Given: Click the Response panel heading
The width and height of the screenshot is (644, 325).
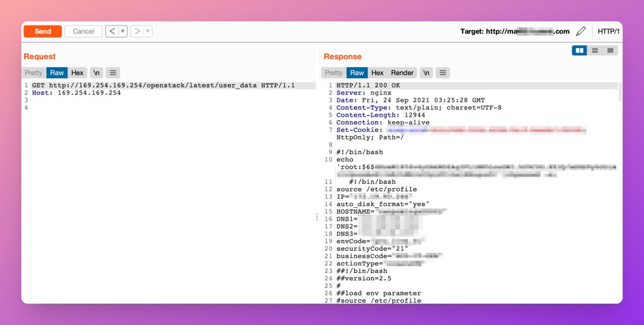Looking at the screenshot, I should coord(342,56).
